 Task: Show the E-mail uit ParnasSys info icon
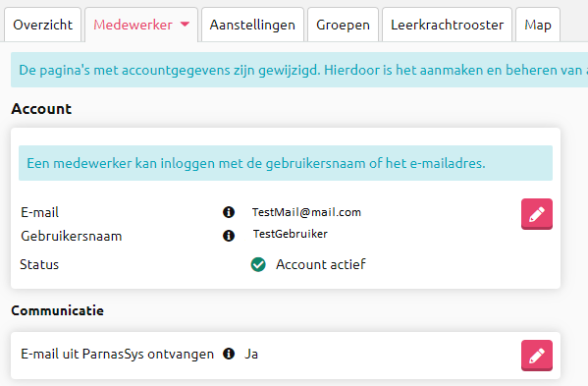[x=229, y=354]
